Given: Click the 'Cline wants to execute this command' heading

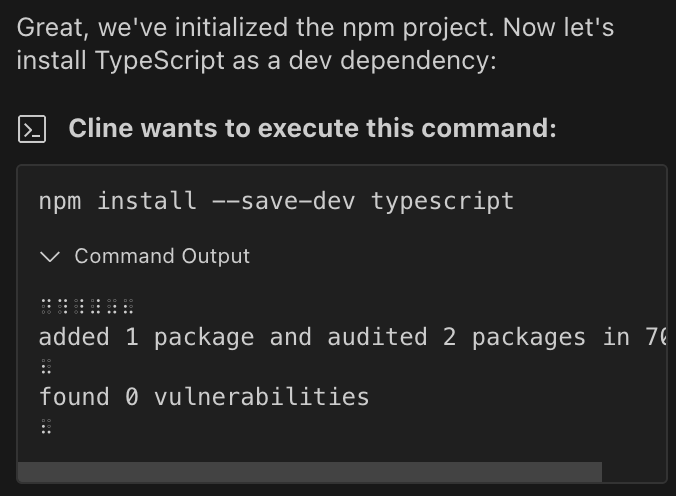Looking at the screenshot, I should [x=312, y=129].
